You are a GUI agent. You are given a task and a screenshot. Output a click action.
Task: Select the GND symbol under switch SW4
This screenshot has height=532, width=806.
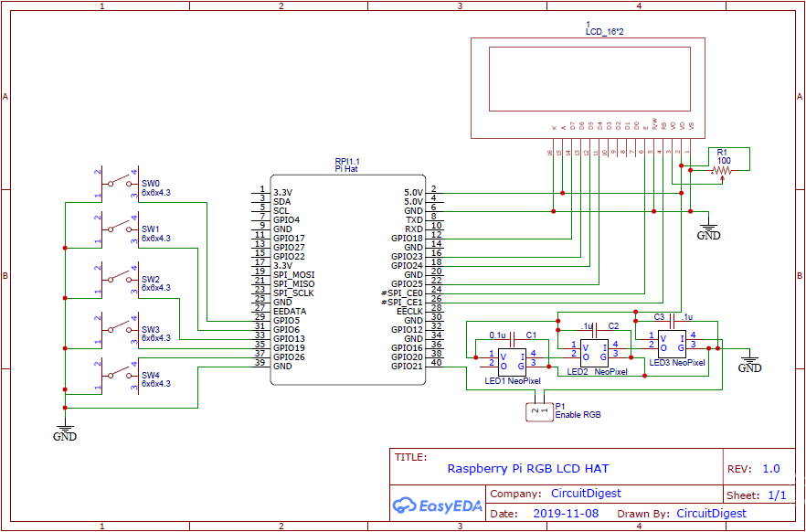[x=64, y=426]
